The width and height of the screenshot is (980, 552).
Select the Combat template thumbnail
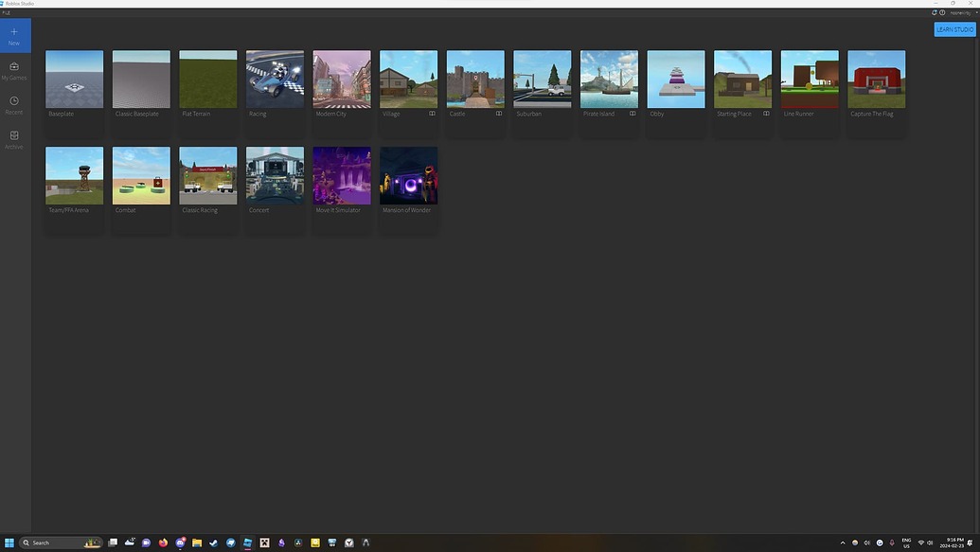pos(141,176)
